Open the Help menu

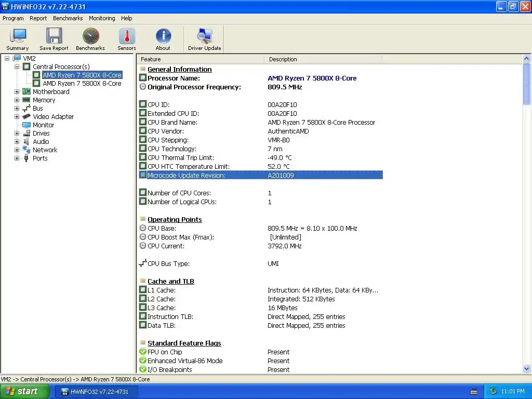pos(127,18)
